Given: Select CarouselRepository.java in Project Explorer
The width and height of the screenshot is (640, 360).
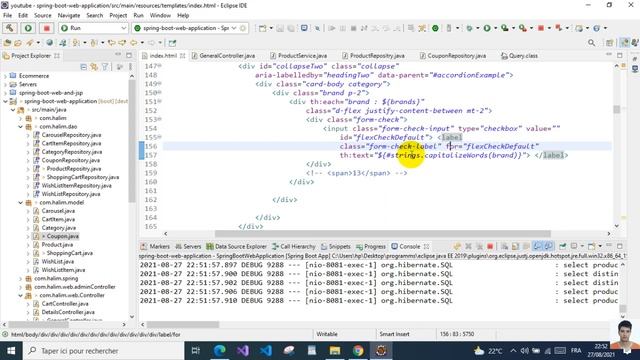Looking at the screenshot, I should coord(71,135).
